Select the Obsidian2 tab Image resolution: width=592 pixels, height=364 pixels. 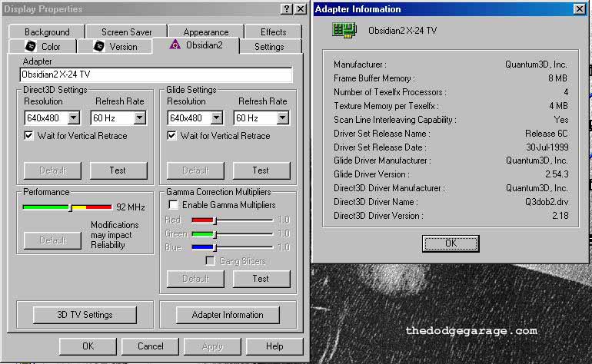(x=196, y=45)
